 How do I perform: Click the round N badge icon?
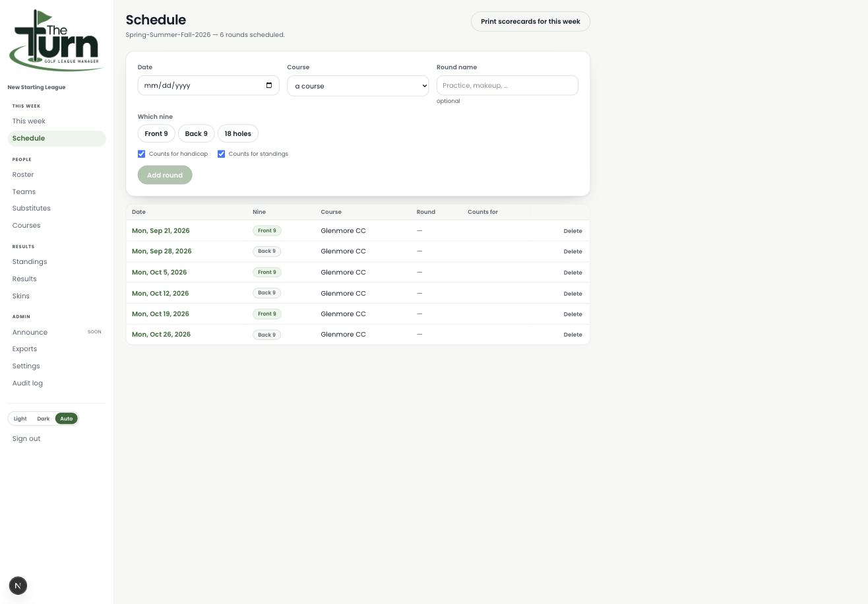[18, 586]
